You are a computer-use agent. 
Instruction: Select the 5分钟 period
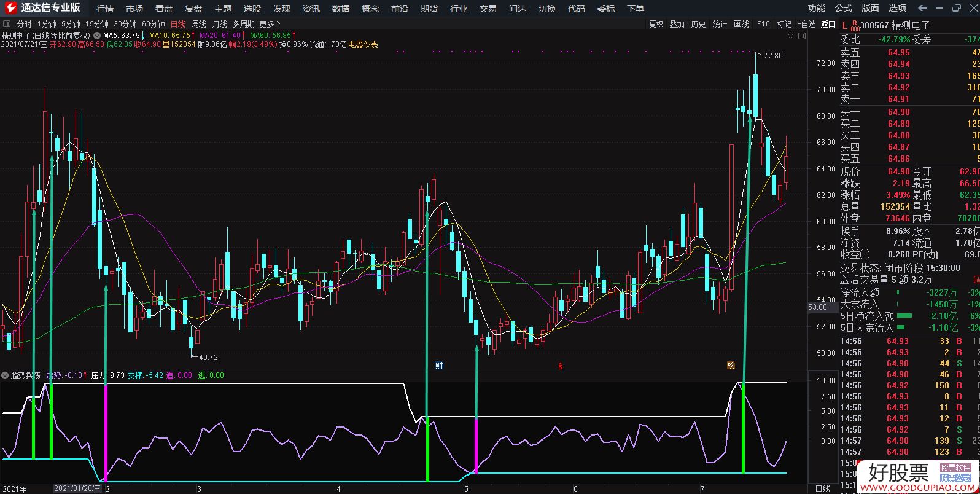click(x=71, y=24)
